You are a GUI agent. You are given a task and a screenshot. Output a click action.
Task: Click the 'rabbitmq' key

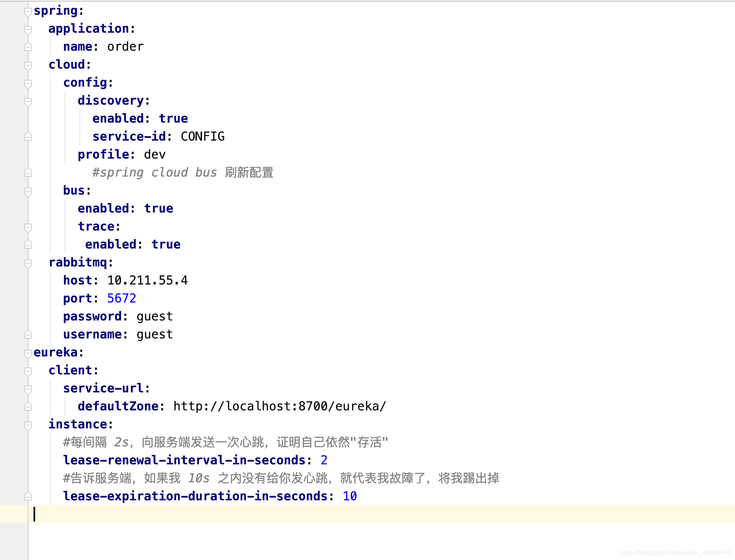[78, 262]
